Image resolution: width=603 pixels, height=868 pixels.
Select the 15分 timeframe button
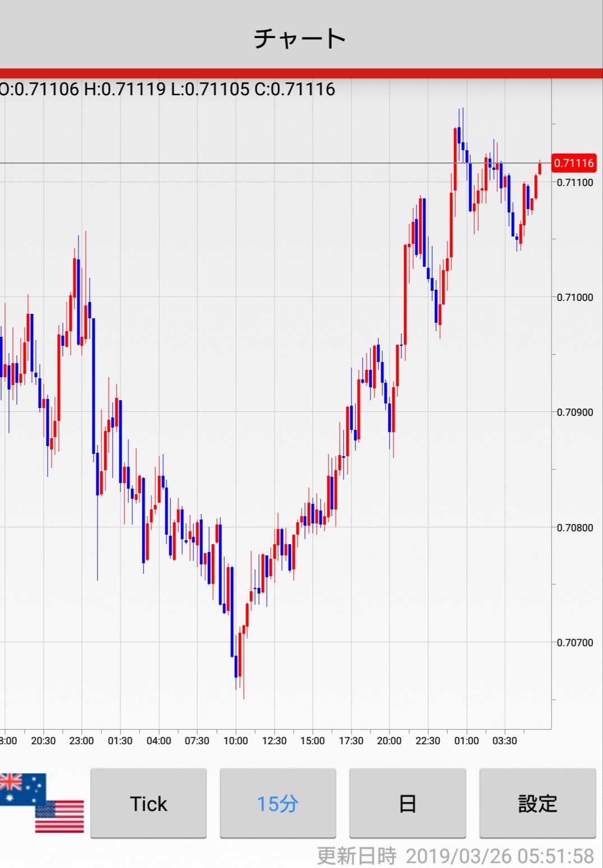click(x=278, y=803)
